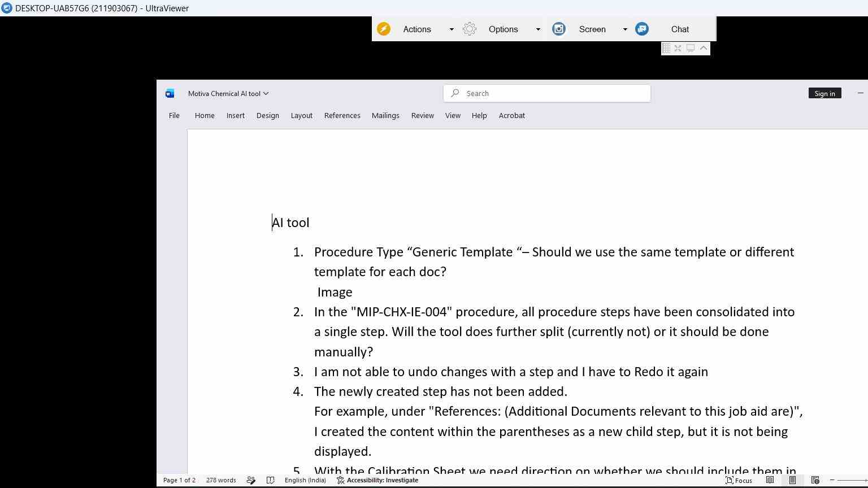
Task: Click the spelling proofing check icon
Action: tap(251, 480)
